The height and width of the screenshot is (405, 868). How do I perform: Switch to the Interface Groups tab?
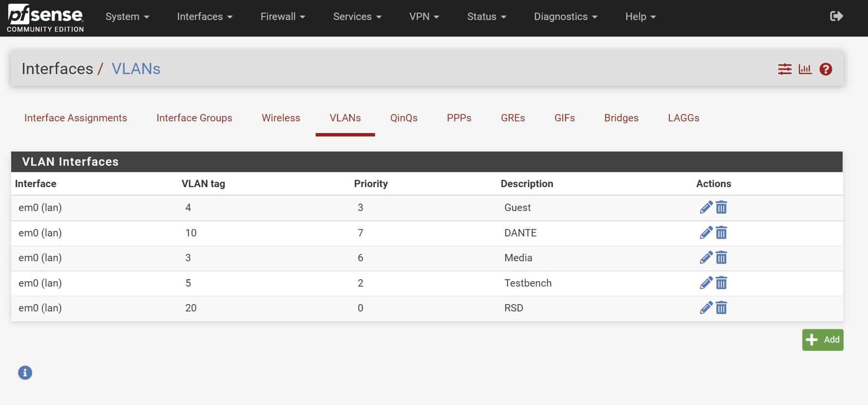(194, 118)
